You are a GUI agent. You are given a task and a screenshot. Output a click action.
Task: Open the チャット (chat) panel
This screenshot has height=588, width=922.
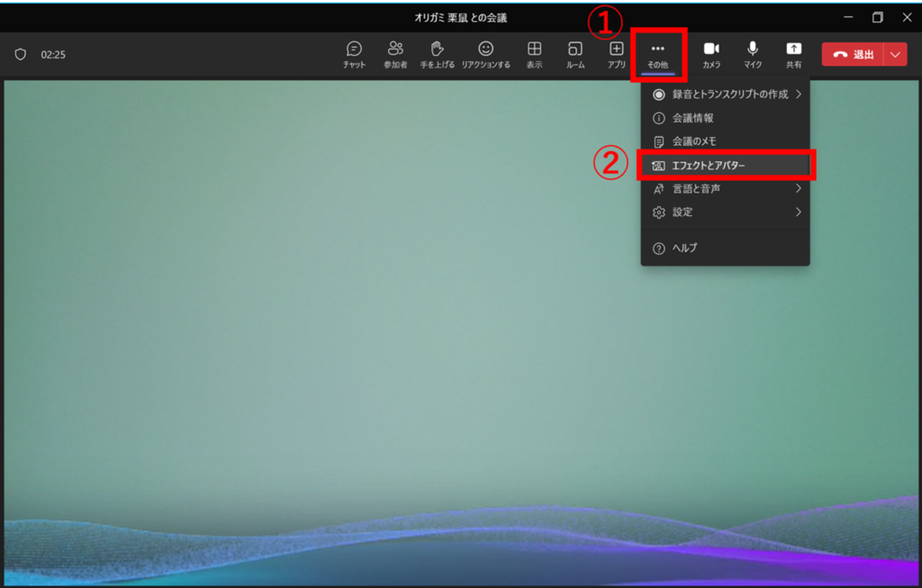click(354, 53)
